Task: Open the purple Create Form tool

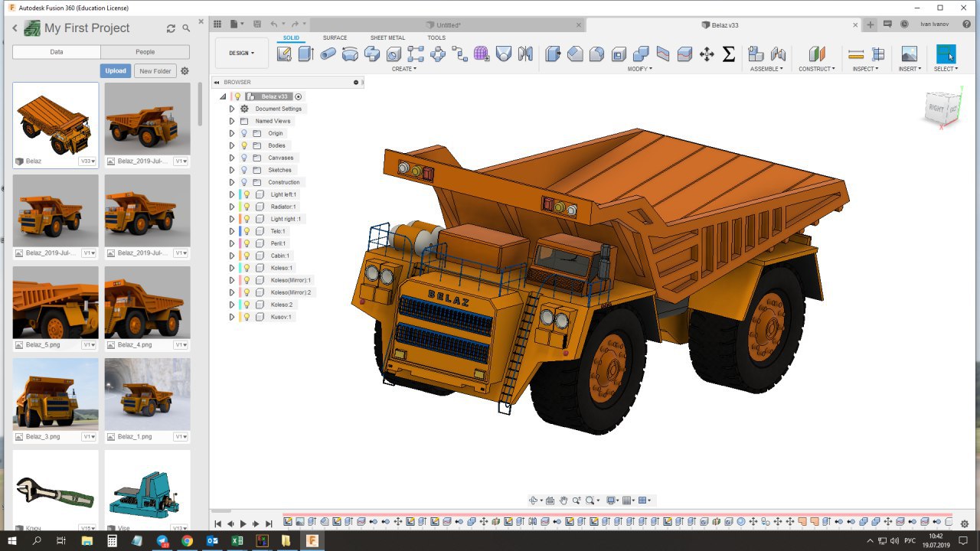Action: pyautogui.click(x=482, y=54)
